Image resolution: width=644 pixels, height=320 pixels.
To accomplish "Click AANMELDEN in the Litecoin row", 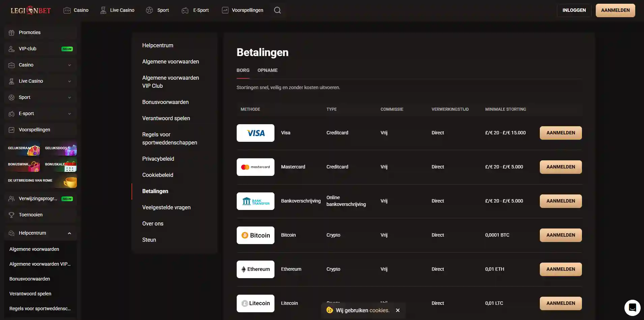I will pos(561,303).
